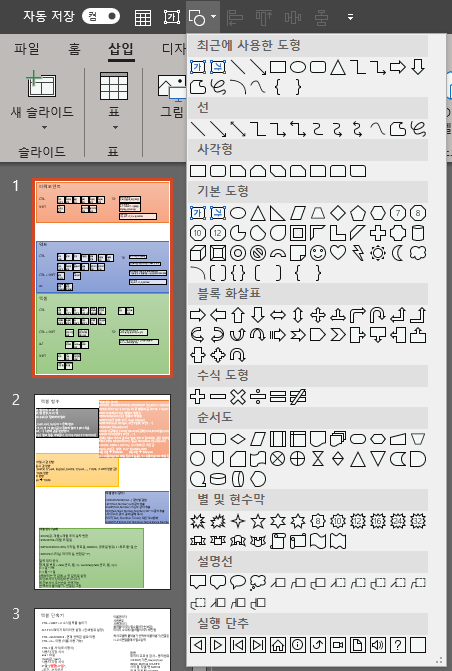The width and height of the screenshot is (452, 671).
Task: Choose the moon shape
Action: (x=398, y=253)
